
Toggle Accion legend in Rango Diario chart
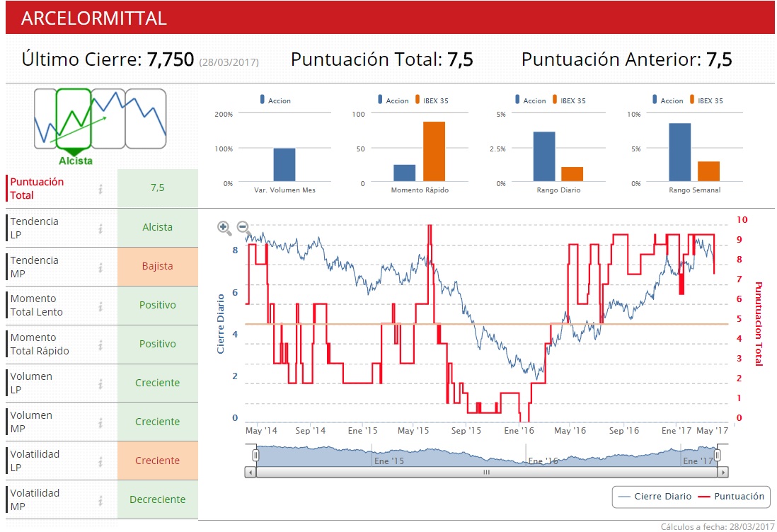pyautogui.click(x=531, y=100)
